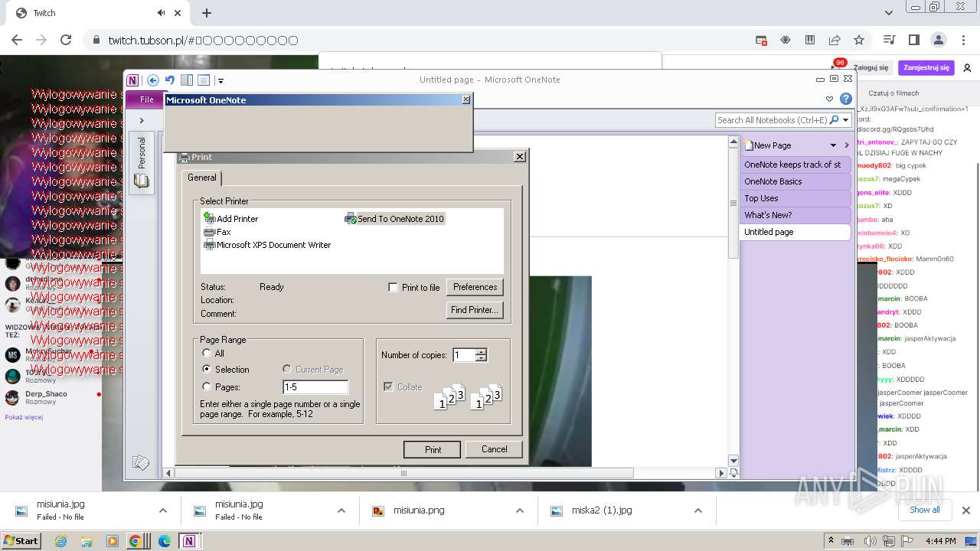Toggle the Dock to Desktop icon
The width and height of the screenshot is (980, 551).
[x=187, y=80]
